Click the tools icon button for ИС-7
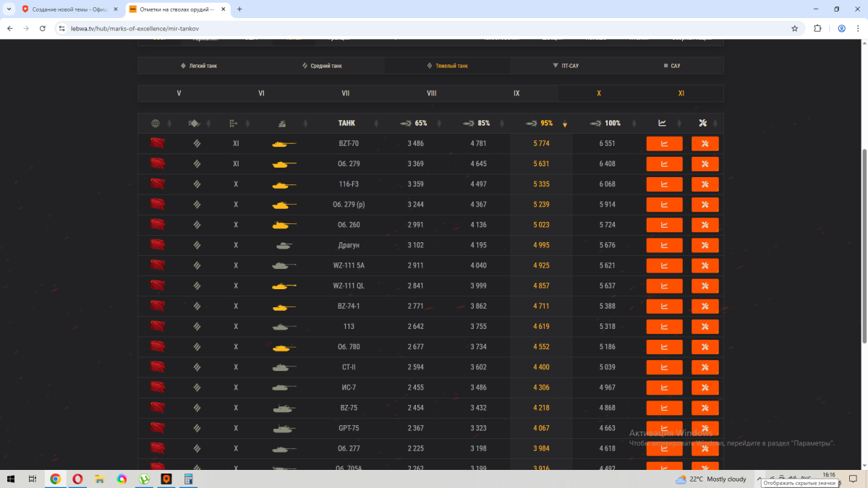The width and height of the screenshot is (868, 488). coord(705,388)
